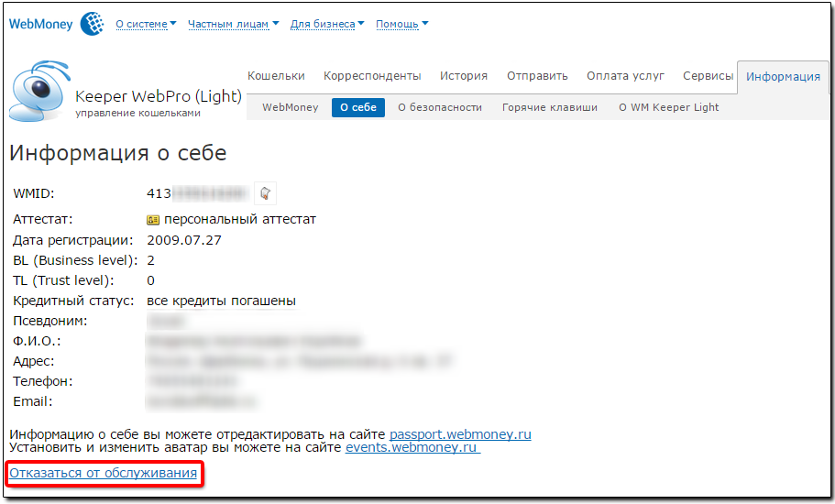835x504 pixels.
Task: Click the 'Кредитный статус:' label
Action: (73, 301)
